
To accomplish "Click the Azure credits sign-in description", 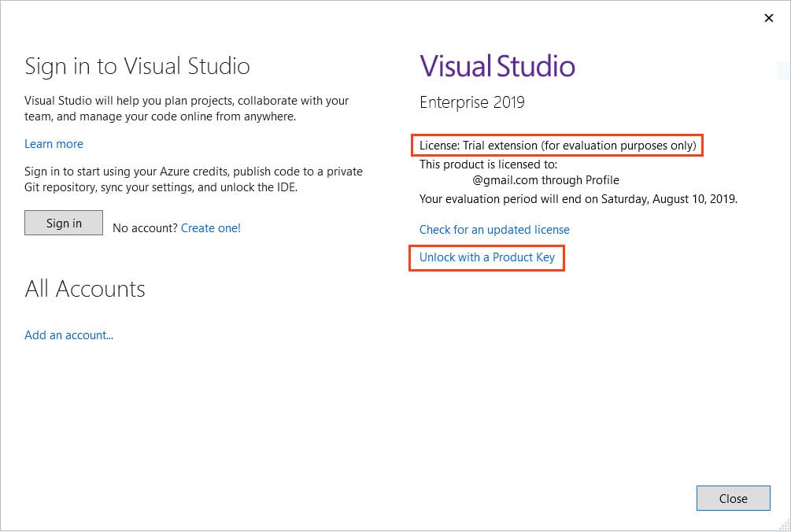I will [194, 179].
